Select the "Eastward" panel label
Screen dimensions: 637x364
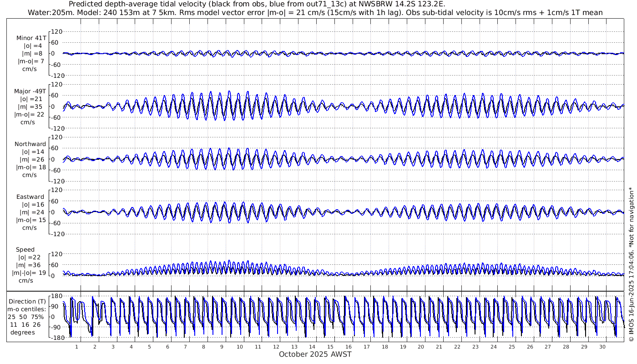click(x=30, y=197)
